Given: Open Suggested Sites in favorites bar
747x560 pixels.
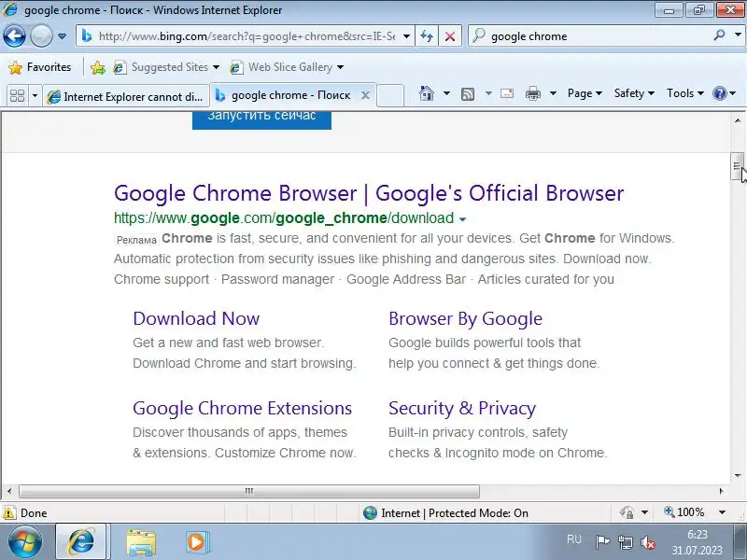Looking at the screenshot, I should pyautogui.click(x=166, y=67).
